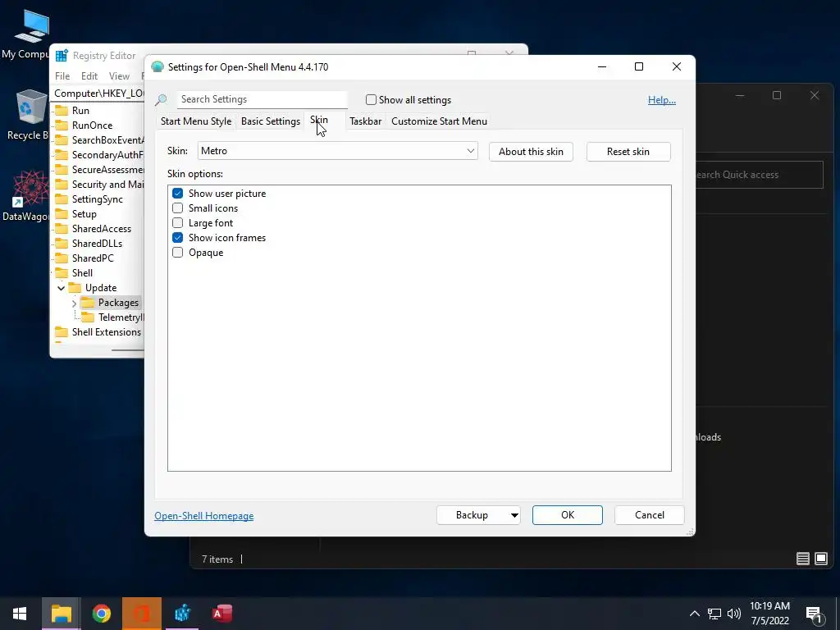Click the Windows Start button

pos(20,614)
